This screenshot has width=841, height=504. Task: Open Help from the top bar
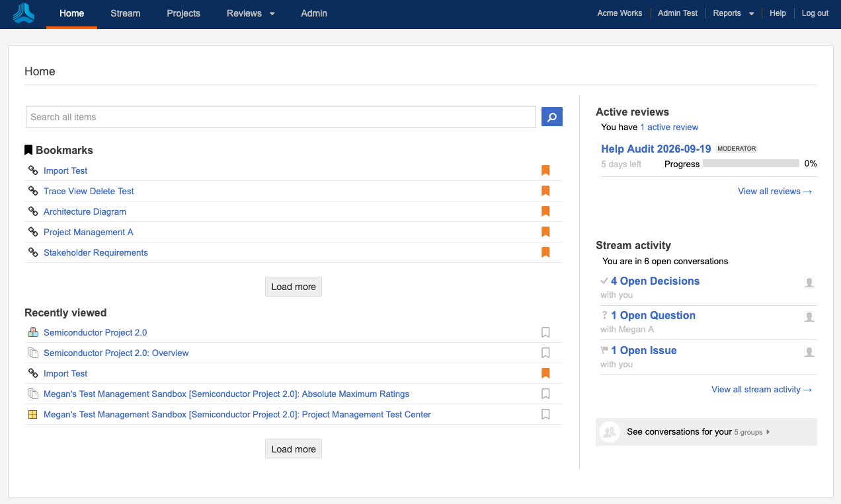(778, 13)
